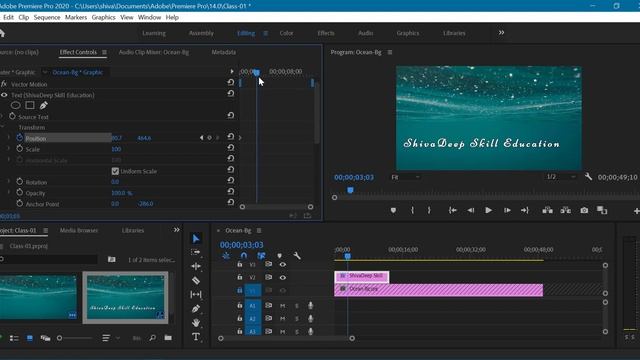Select the Selection tool arrow
The image size is (640, 360).
coord(196,238)
